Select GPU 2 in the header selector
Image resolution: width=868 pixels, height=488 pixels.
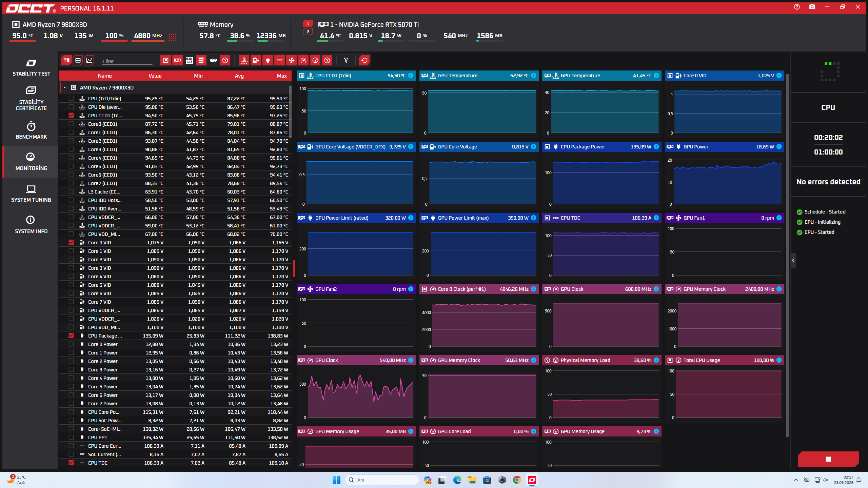pyautogui.click(x=308, y=32)
